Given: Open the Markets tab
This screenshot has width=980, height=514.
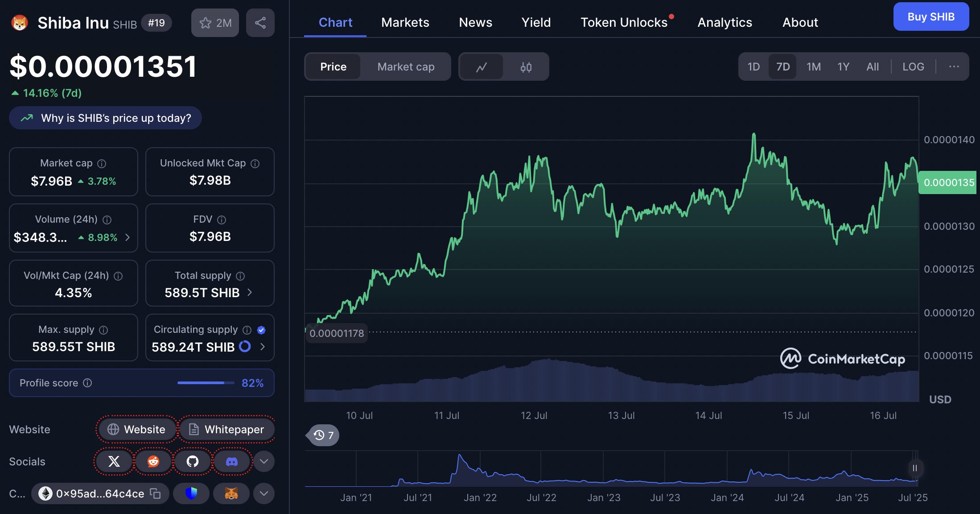Looking at the screenshot, I should (405, 22).
